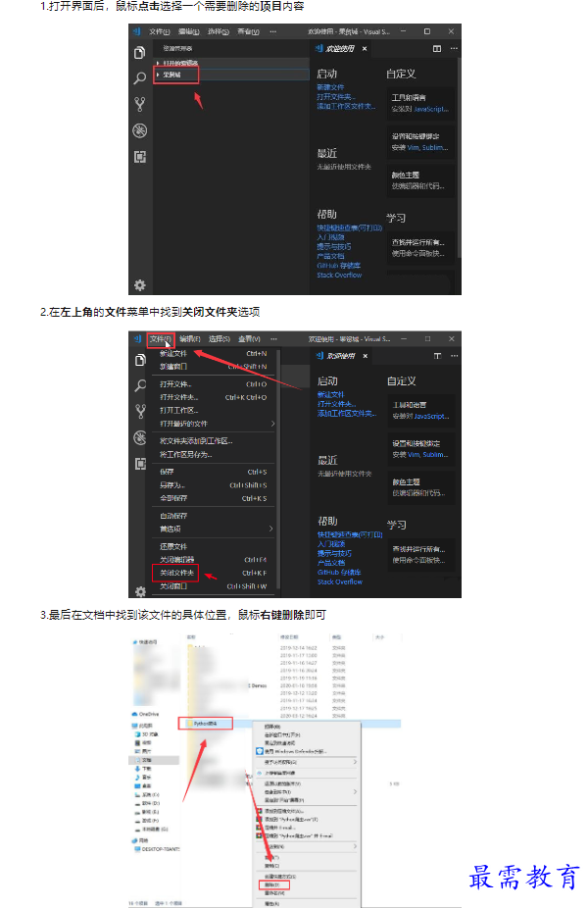Open 选择 menu in second VS Code screenshot
The image size is (588, 908).
point(220,338)
